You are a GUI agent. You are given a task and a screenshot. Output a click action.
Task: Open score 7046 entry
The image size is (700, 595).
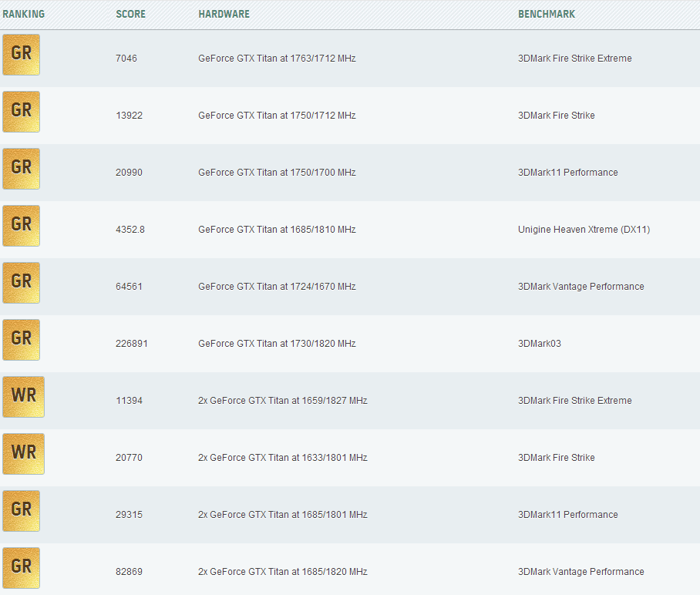tap(126, 59)
